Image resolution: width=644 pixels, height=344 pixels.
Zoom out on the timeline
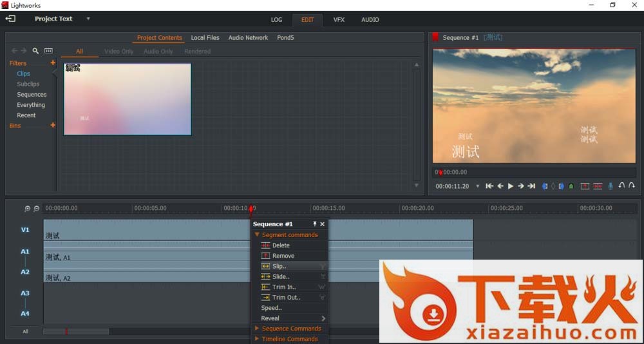(36, 209)
